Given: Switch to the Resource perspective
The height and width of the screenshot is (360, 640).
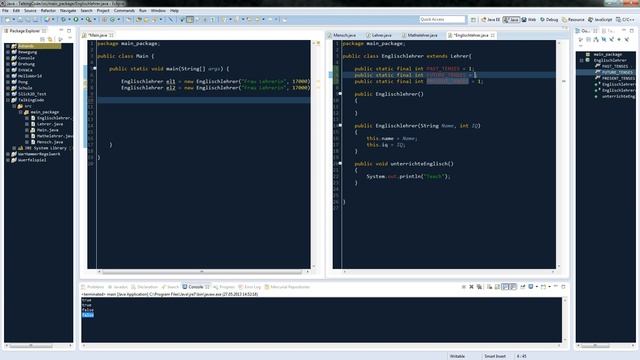Looking at the screenshot, I should point(573,20).
